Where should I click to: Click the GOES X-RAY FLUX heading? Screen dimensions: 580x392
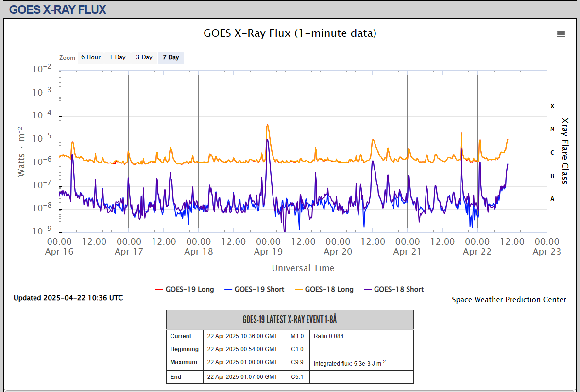coord(58,10)
